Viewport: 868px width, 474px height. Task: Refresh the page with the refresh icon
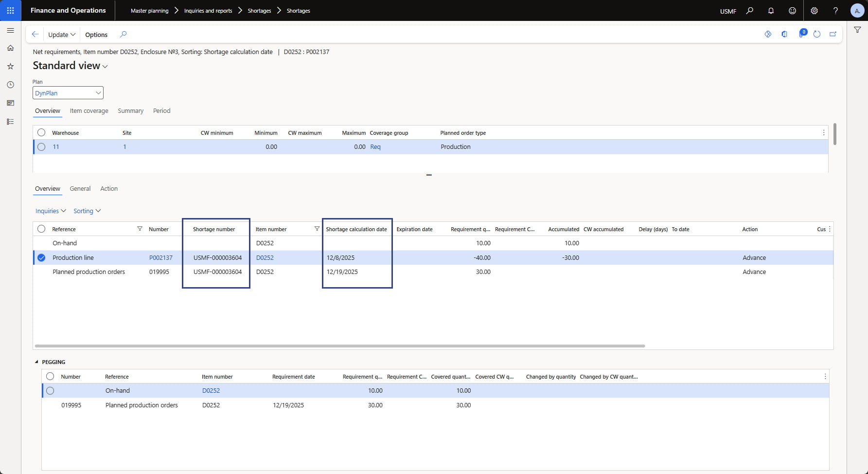pyautogui.click(x=817, y=34)
